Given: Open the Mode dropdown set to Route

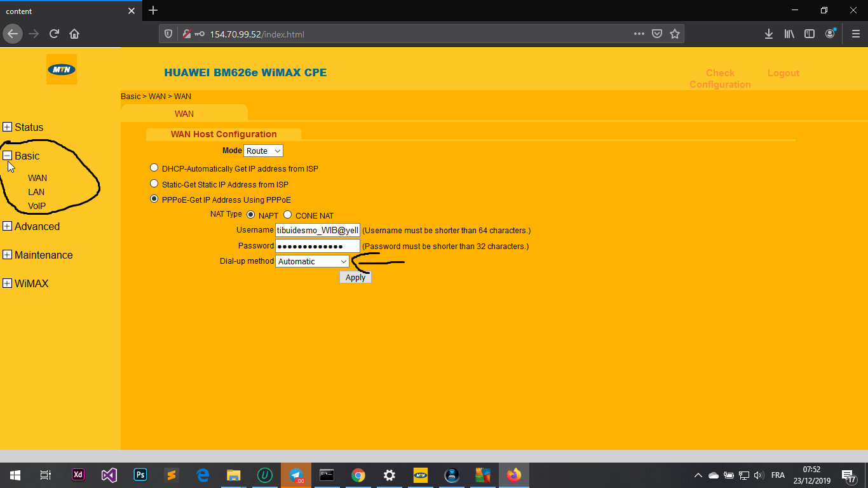Looking at the screenshot, I should click(263, 151).
